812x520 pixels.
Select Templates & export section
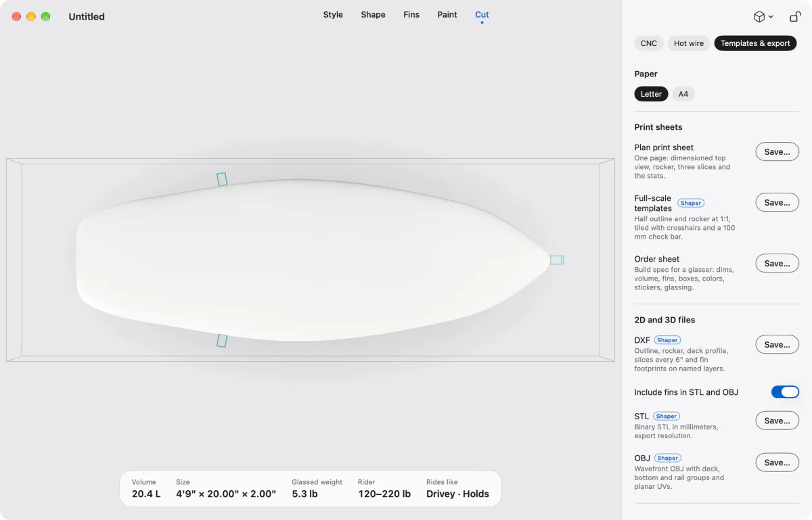(x=755, y=43)
